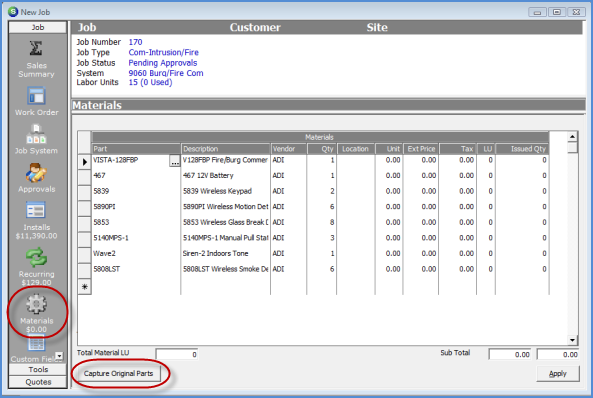This screenshot has height=398, width=593.
Task: Click the Job Number value 170
Action: (x=135, y=42)
